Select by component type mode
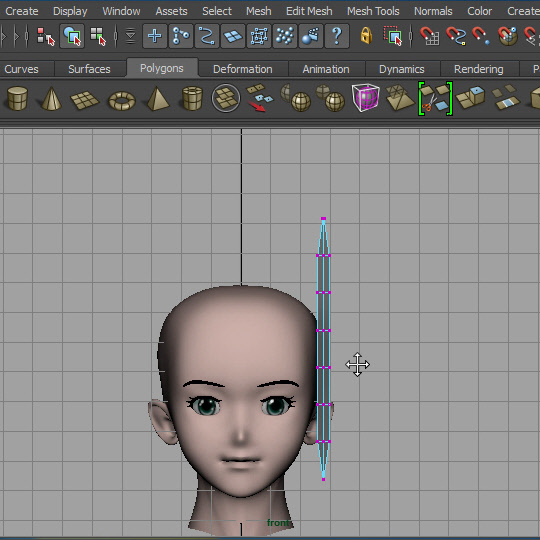 98,36
